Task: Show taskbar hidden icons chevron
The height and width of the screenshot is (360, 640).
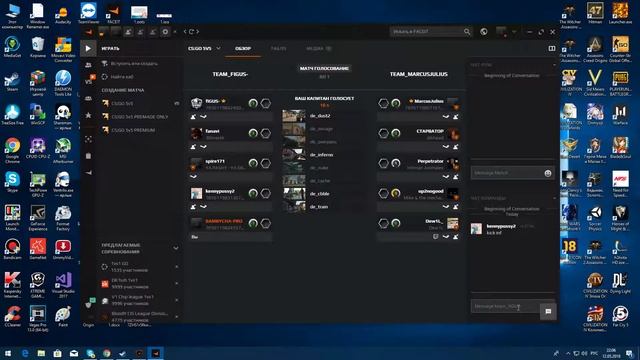Action: [x=568, y=353]
